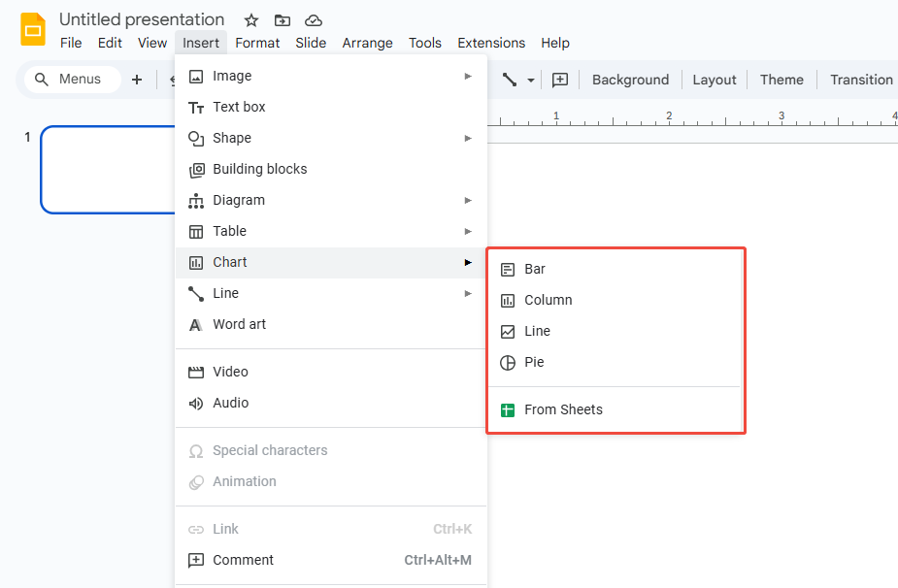This screenshot has width=898, height=588.
Task: Open the Theme picker
Action: coord(782,80)
